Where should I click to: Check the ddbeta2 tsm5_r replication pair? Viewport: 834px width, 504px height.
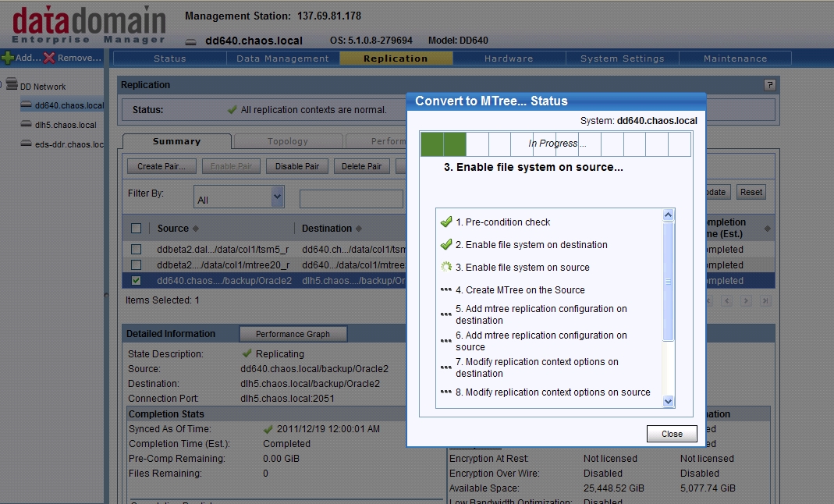click(136, 249)
